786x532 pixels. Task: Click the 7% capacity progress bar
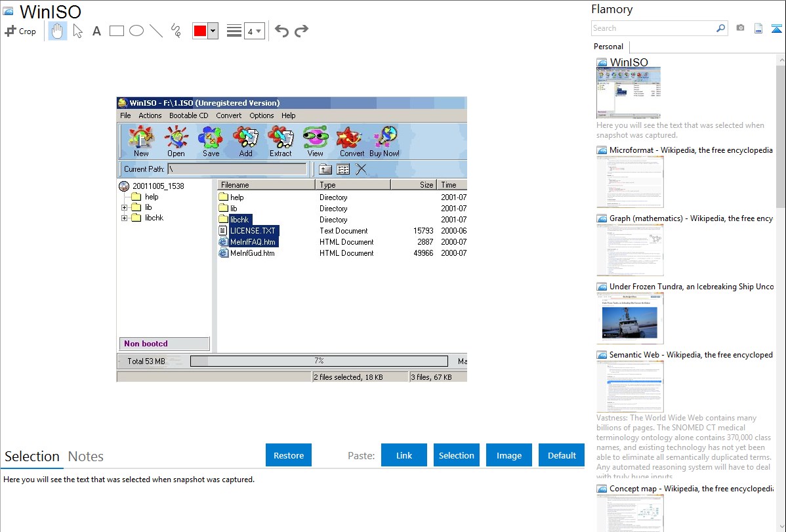pos(319,361)
